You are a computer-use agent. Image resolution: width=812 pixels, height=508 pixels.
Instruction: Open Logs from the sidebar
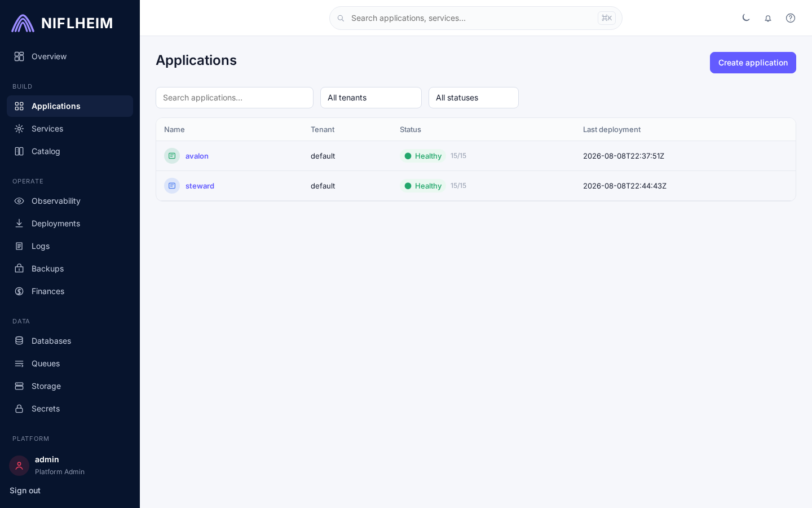tap(70, 246)
